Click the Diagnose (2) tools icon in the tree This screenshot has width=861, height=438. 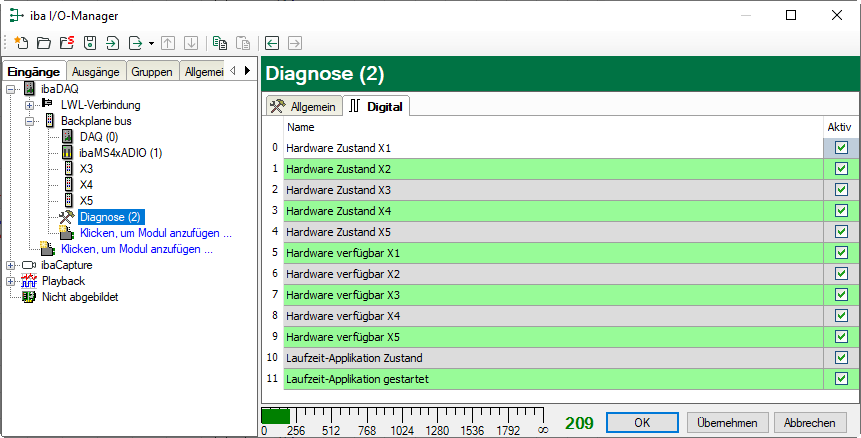[x=67, y=216]
